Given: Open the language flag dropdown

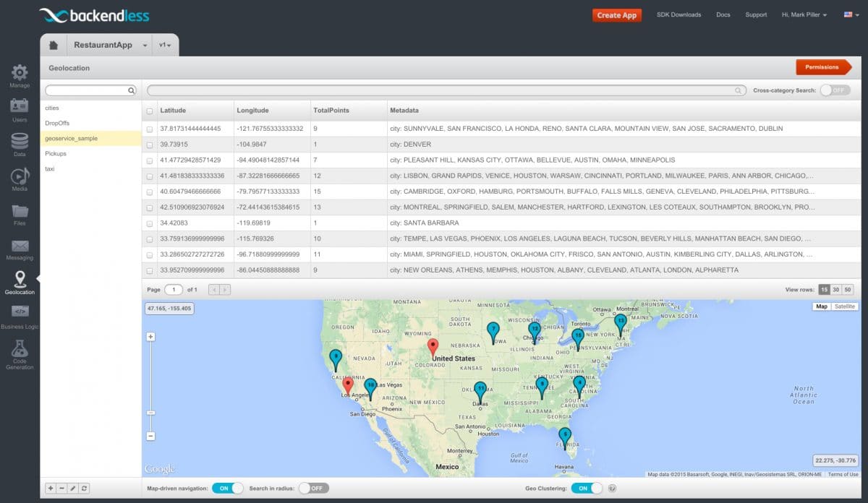Looking at the screenshot, I should pos(851,14).
